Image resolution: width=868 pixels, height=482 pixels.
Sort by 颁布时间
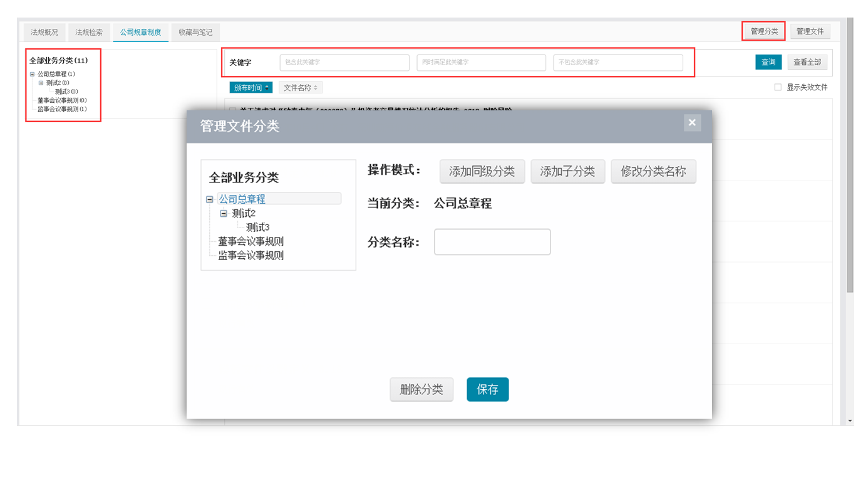point(251,88)
